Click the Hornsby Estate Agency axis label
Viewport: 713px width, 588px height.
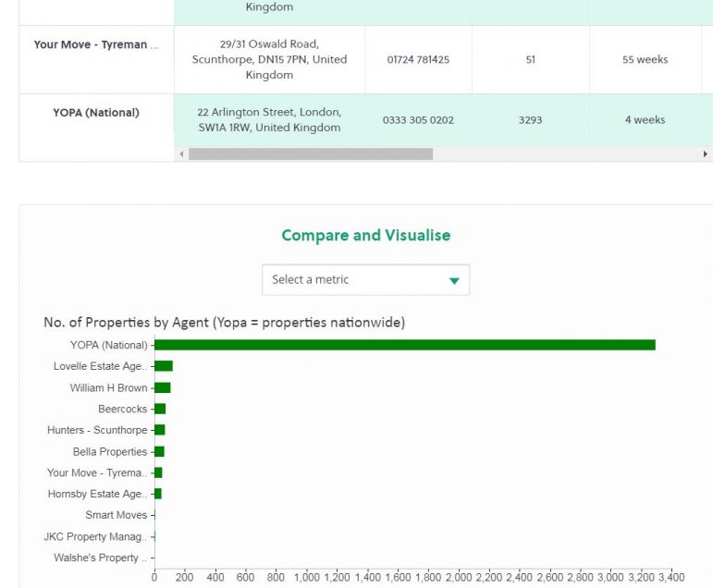click(x=97, y=495)
